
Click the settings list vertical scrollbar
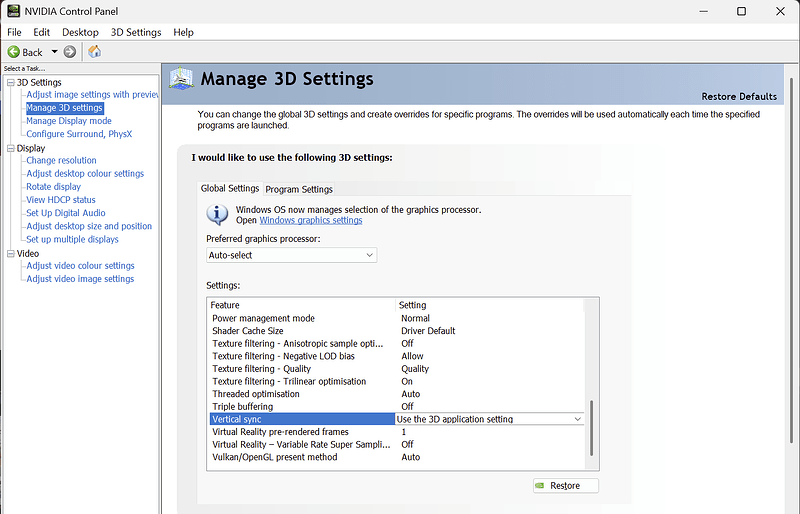click(x=592, y=425)
